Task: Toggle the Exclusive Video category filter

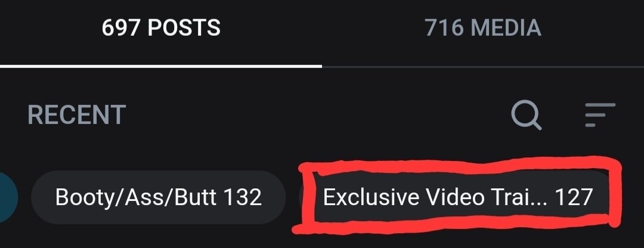Action: point(458,197)
